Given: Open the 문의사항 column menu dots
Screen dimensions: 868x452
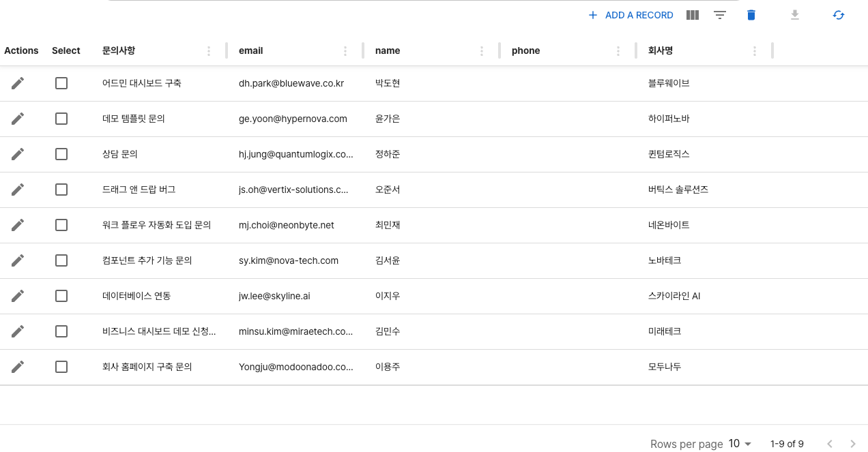Looking at the screenshot, I should pyautogui.click(x=209, y=51).
